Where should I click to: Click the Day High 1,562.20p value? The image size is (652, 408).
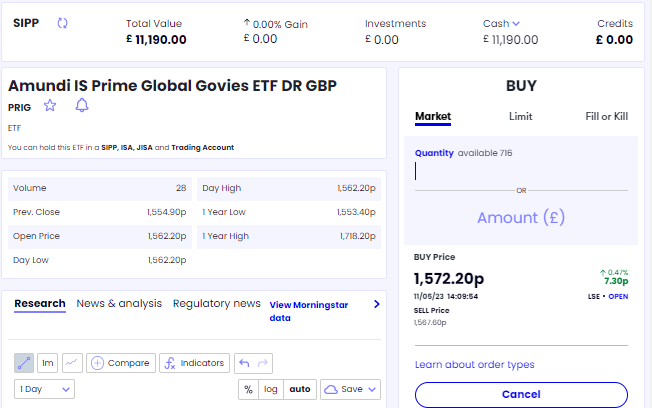pyautogui.click(x=356, y=188)
